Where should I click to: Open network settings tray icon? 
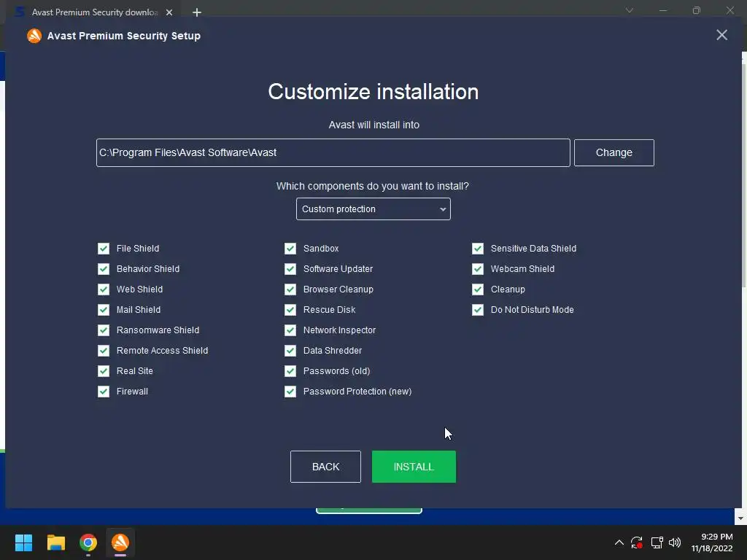657,542
